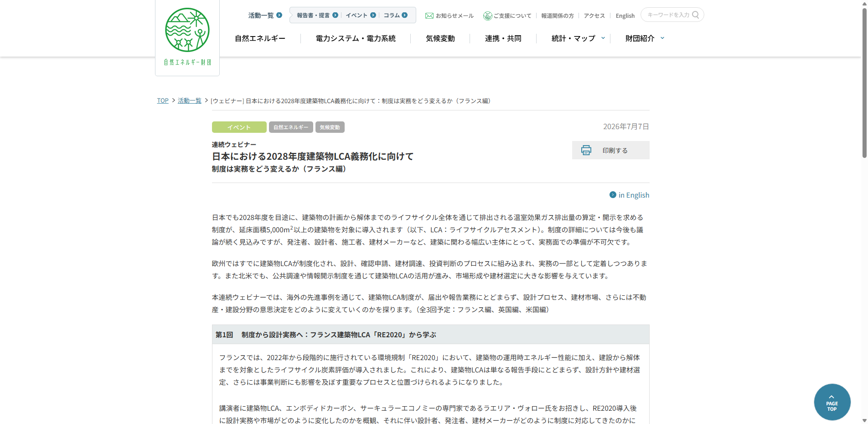Click the blue circle icon before in English
Image resolution: width=868 pixels, height=424 pixels.
tap(613, 195)
